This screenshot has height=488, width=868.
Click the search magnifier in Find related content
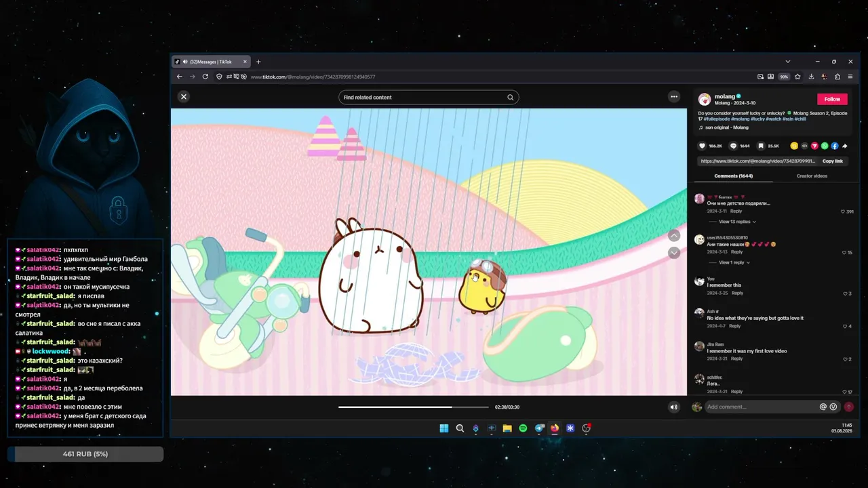point(510,98)
